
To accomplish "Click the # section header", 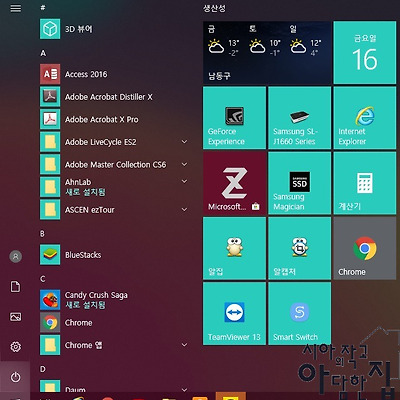I will coord(43,7).
